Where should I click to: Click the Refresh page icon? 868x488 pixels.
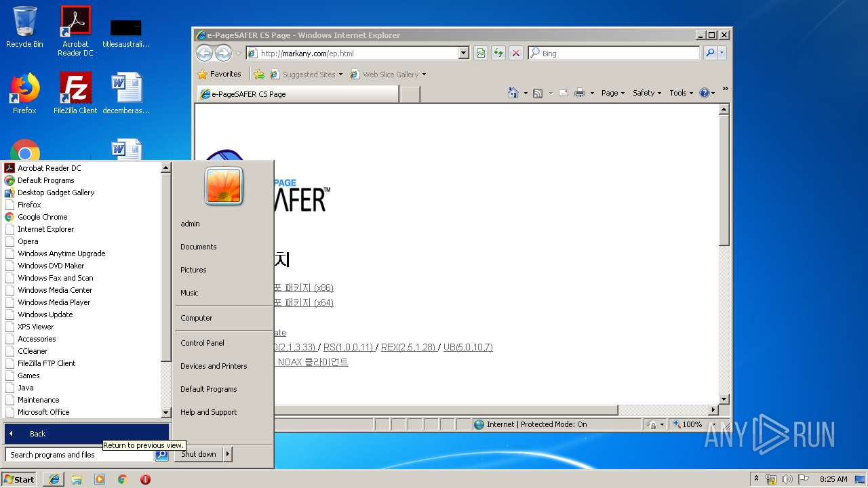pyautogui.click(x=498, y=53)
